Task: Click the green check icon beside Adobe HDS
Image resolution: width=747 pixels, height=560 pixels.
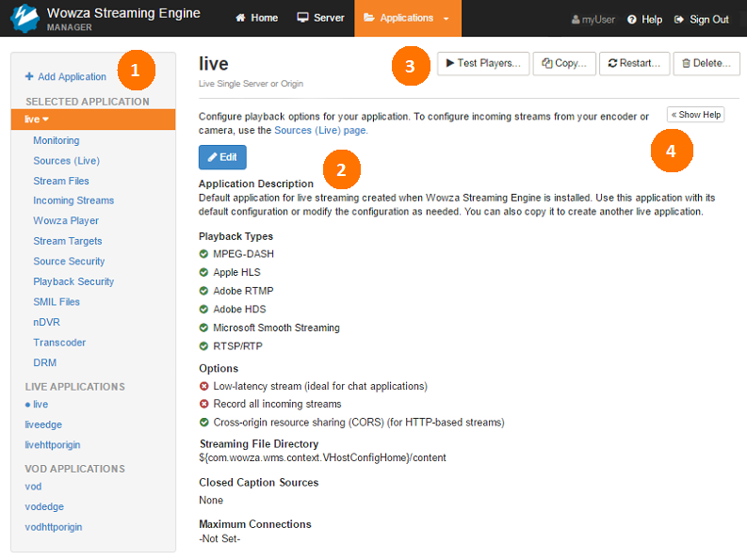Action: point(203,310)
